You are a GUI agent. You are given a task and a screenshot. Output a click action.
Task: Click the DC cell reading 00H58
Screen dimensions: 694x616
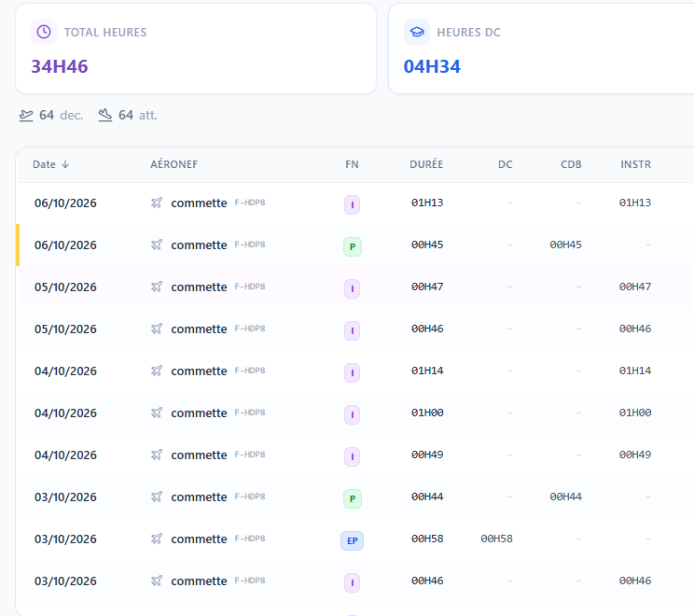pos(496,539)
